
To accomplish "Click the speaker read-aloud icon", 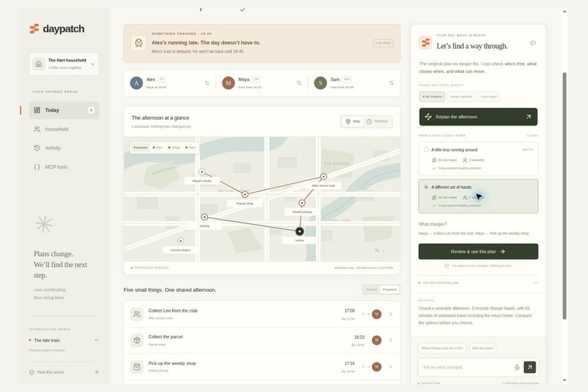I will 533,43.
